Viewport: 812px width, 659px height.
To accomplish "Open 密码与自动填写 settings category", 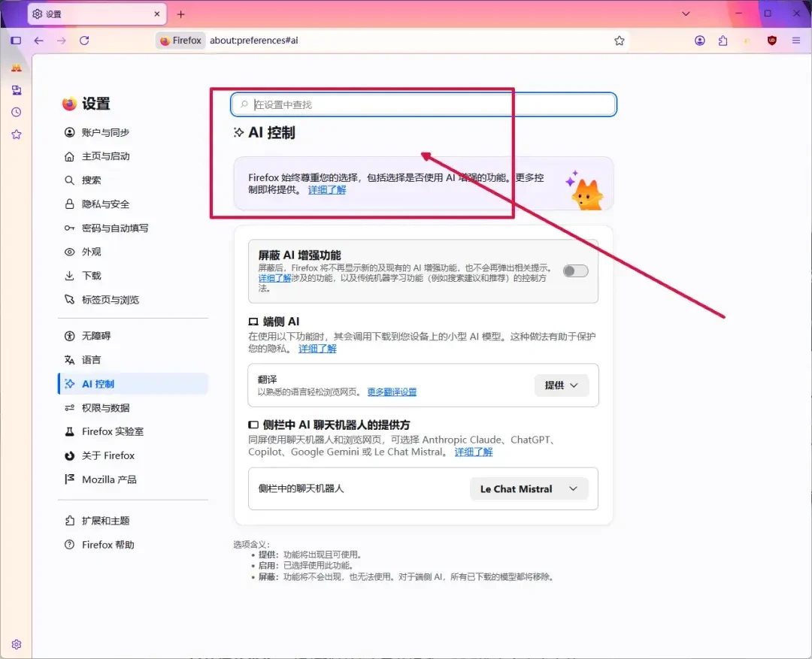I will pyautogui.click(x=133, y=228).
